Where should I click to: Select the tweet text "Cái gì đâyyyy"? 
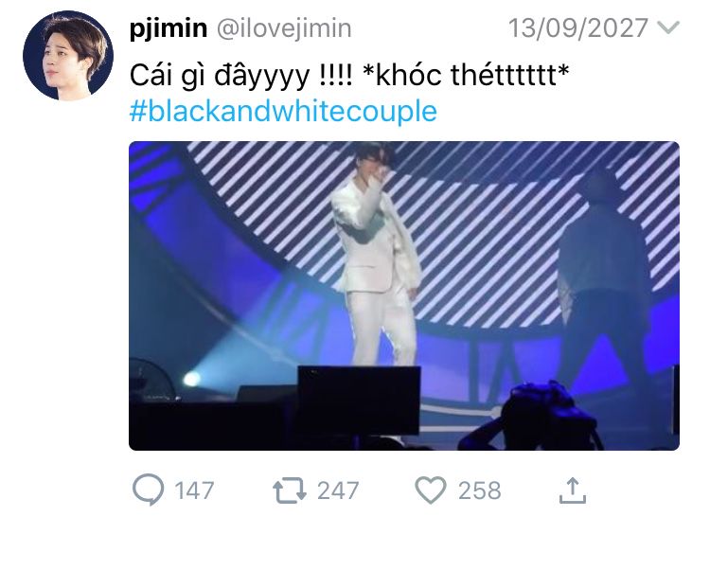pyautogui.click(x=220, y=75)
